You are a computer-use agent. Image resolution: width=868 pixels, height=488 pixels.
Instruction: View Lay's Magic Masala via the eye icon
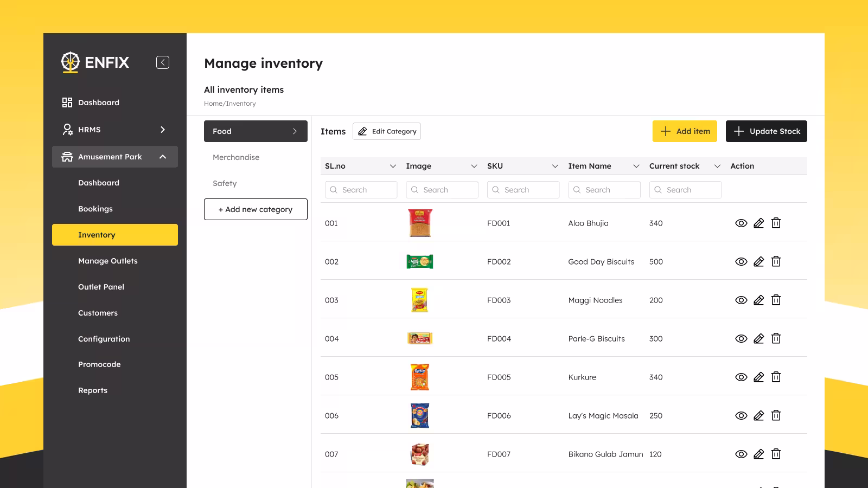pyautogui.click(x=741, y=415)
